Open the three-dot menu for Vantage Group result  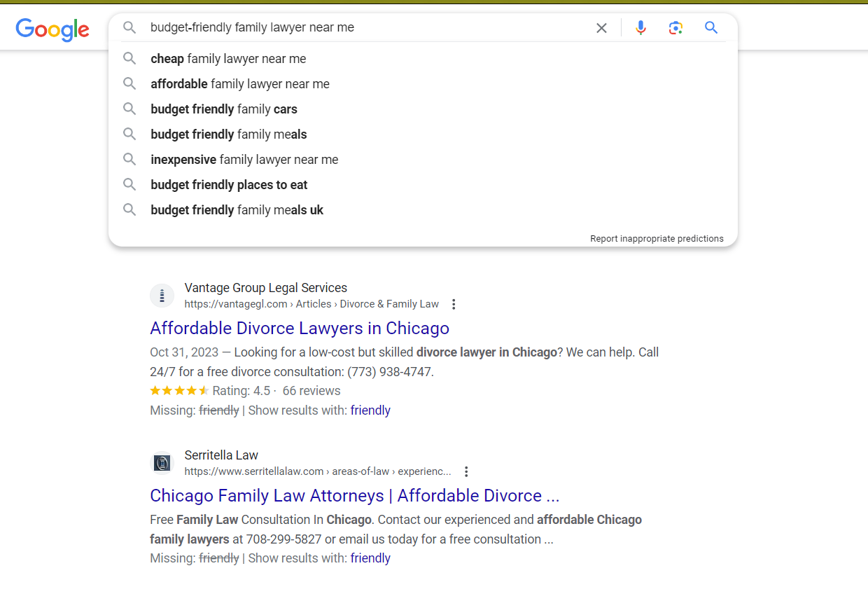pyautogui.click(x=454, y=304)
